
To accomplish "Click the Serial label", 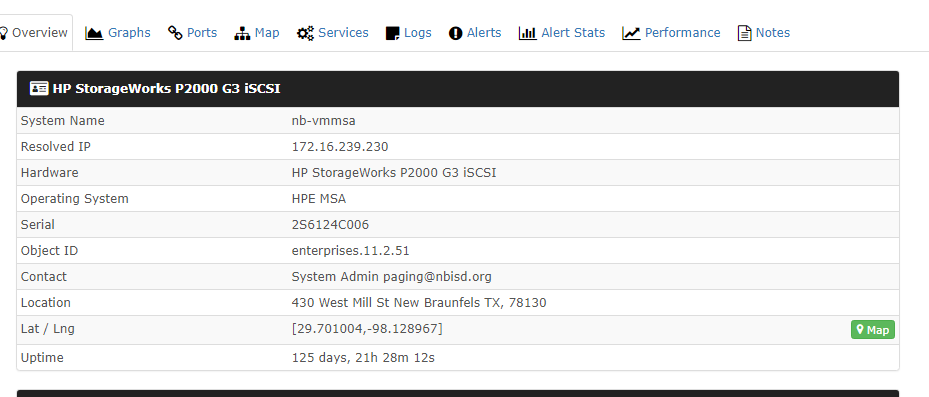I will (37, 225).
